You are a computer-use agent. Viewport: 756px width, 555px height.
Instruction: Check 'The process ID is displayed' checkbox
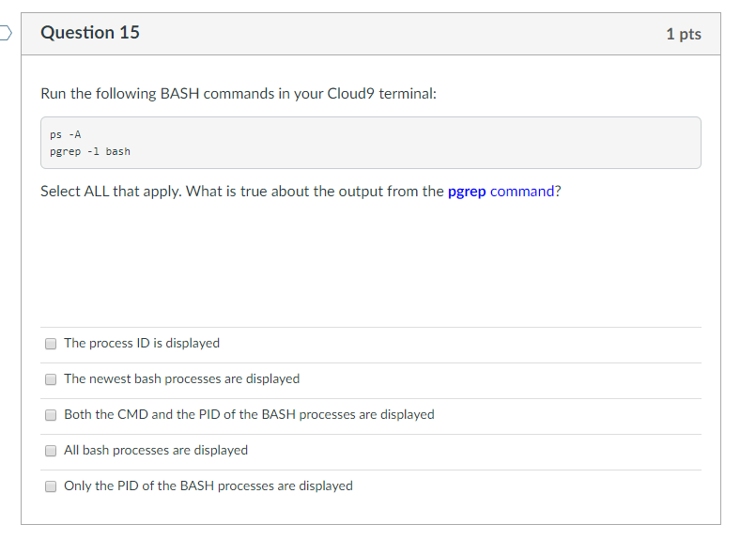51,344
